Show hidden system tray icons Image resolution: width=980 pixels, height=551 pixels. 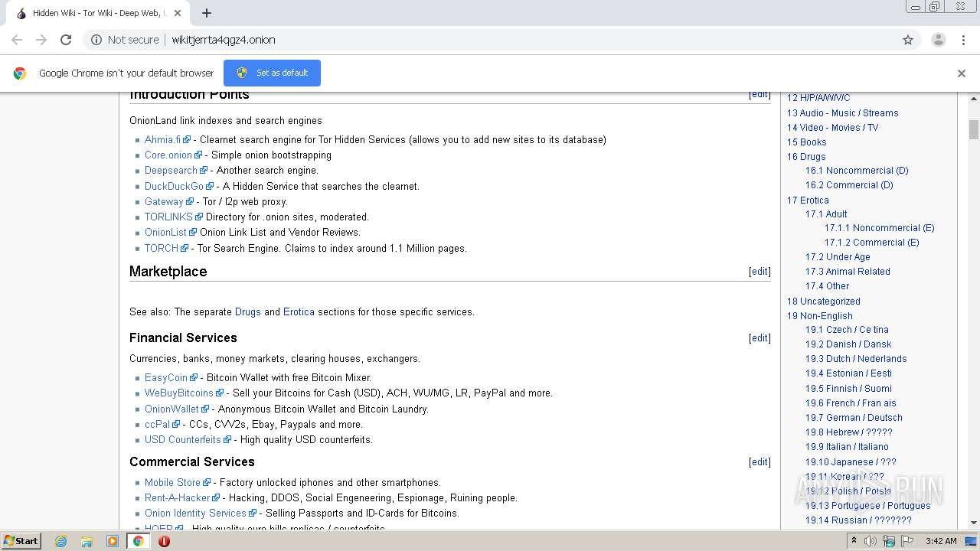pyautogui.click(x=854, y=541)
